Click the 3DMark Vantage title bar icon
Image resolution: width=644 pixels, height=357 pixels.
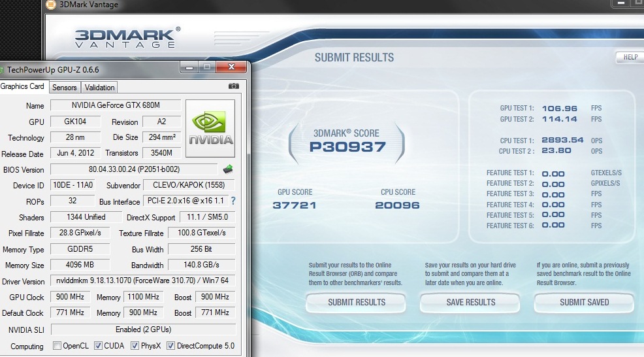pos(51,5)
